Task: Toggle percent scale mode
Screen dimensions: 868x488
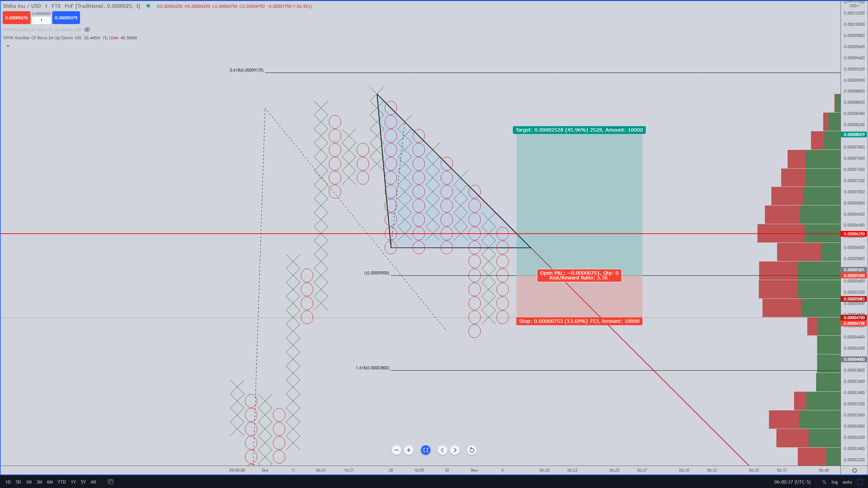Action: pyautogui.click(x=824, y=482)
